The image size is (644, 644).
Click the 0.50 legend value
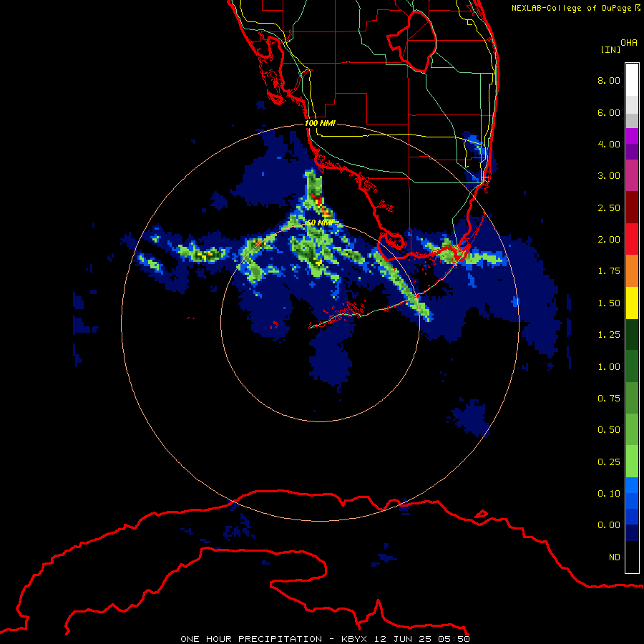[x=609, y=430]
